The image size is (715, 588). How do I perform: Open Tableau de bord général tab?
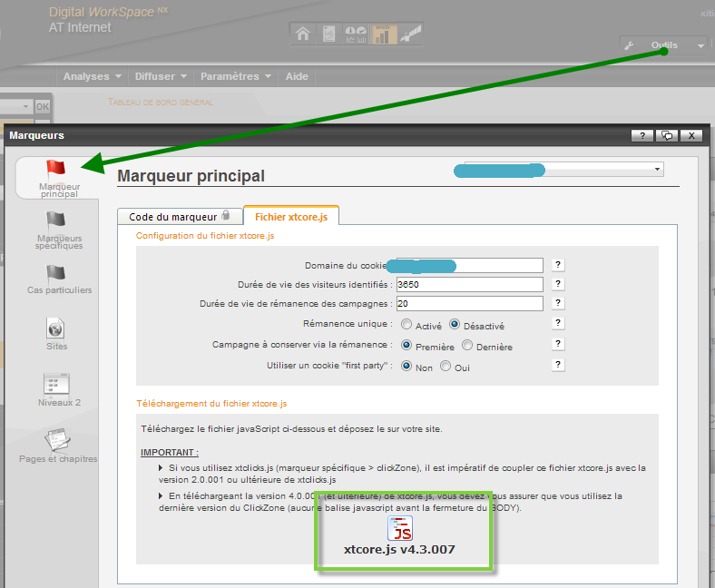click(x=160, y=103)
